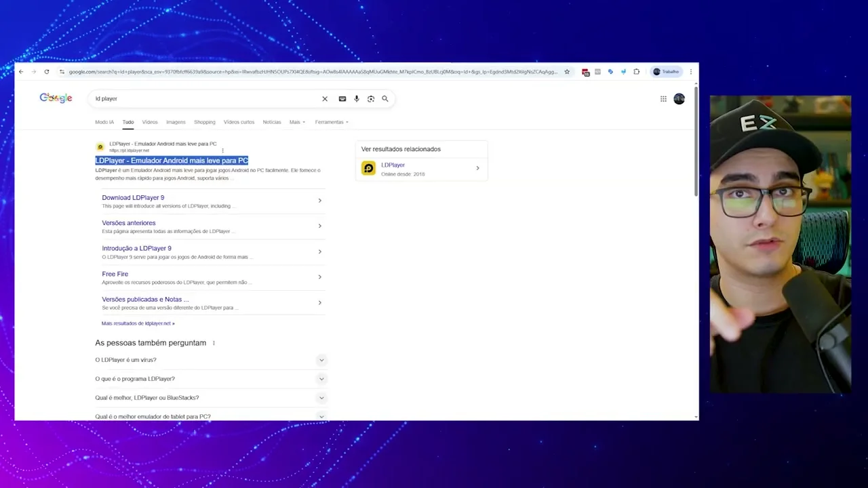
Task: Click the arrow beside Introdução a LDPlayer 9
Action: pos(320,251)
